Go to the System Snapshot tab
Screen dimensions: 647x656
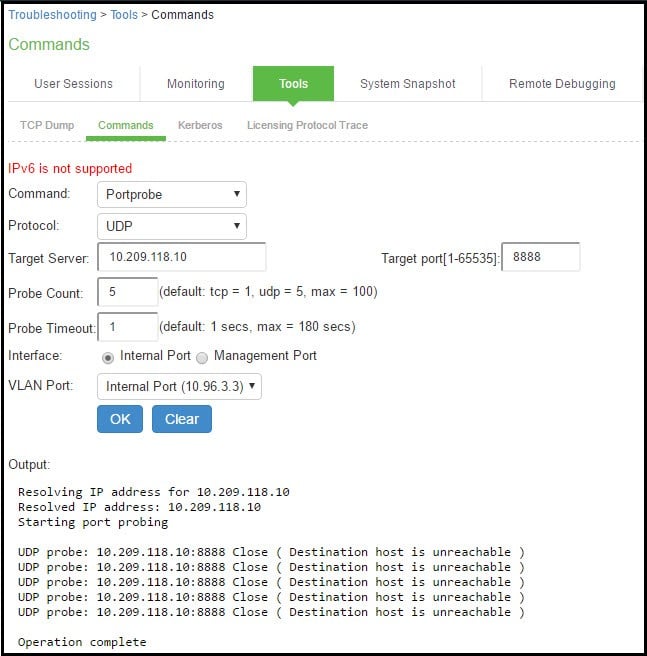pyautogui.click(x=407, y=84)
